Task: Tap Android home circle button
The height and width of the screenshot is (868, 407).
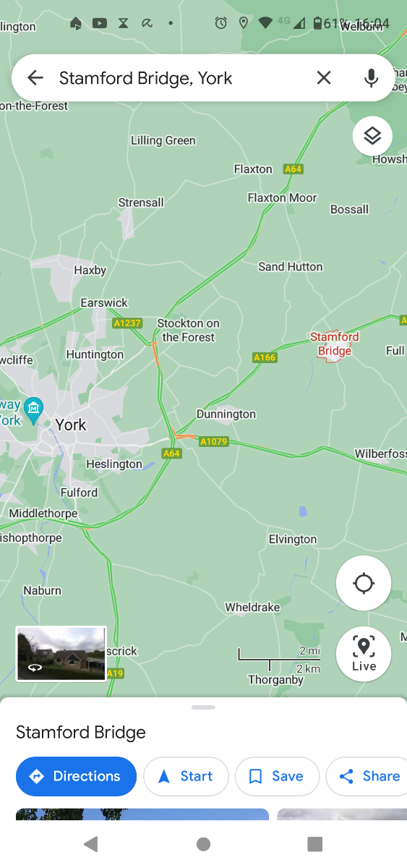Action: [204, 843]
